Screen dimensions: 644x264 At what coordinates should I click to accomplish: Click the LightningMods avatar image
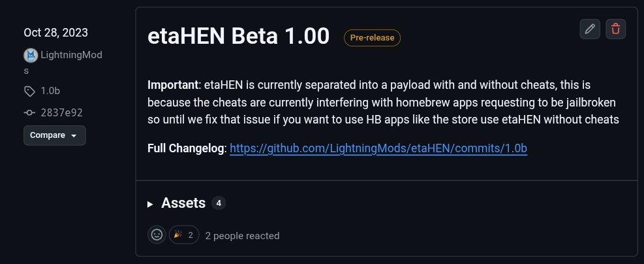(30, 56)
